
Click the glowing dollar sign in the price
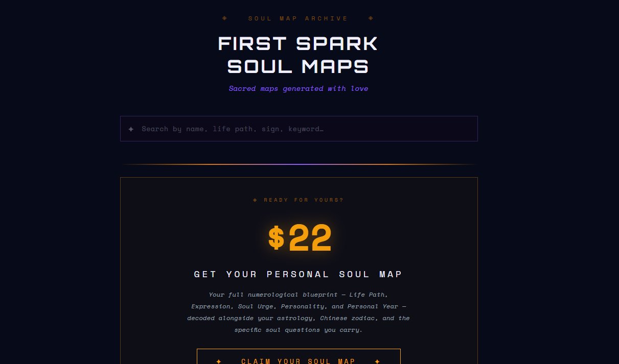(x=277, y=237)
